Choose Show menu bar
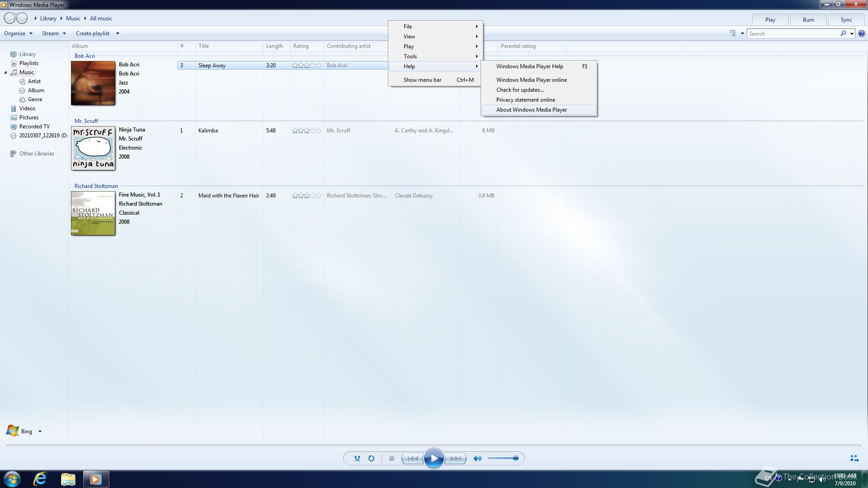The width and height of the screenshot is (868, 488). click(436, 80)
